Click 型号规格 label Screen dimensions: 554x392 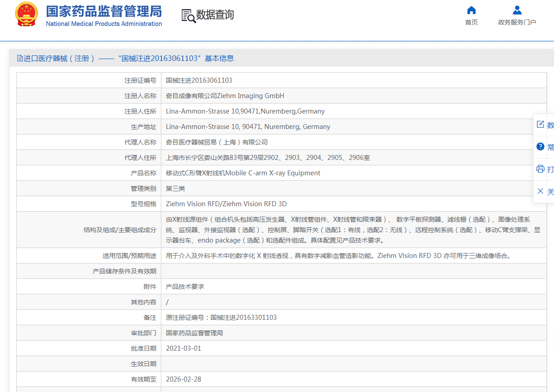pyautogui.click(x=144, y=204)
